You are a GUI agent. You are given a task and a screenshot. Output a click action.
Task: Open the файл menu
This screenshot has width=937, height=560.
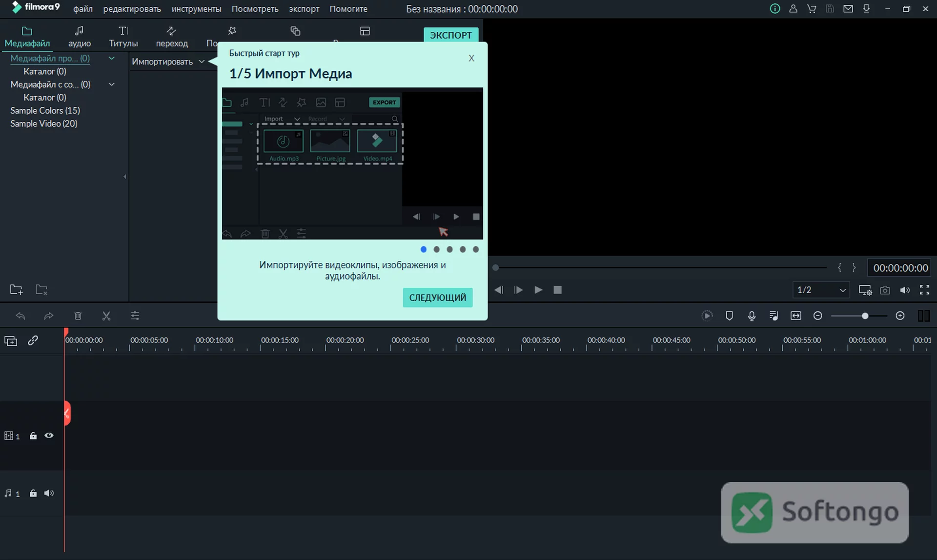(x=83, y=9)
